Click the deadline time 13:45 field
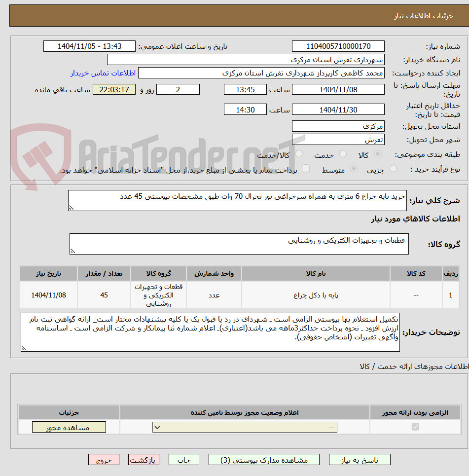469x476 pixels. click(x=245, y=90)
